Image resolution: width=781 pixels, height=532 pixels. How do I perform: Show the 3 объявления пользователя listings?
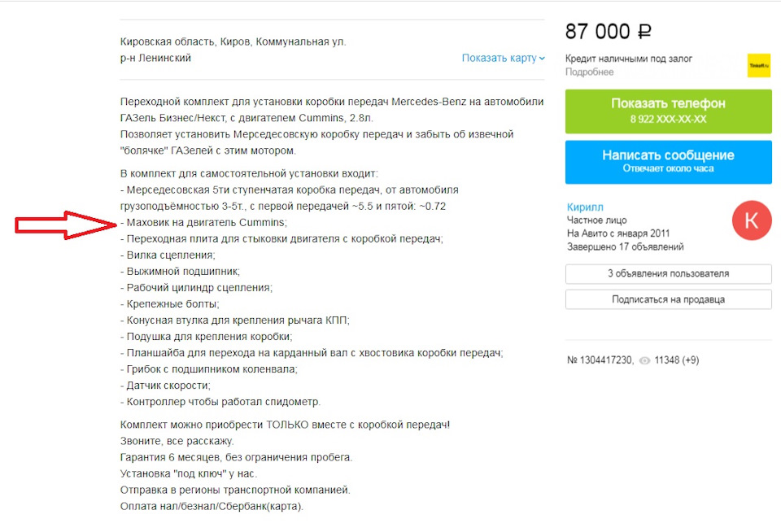(667, 273)
